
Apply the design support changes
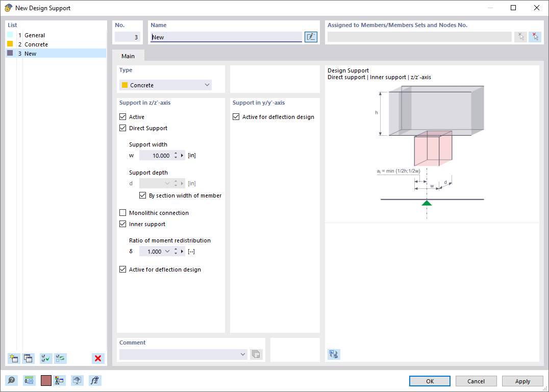pos(522,381)
